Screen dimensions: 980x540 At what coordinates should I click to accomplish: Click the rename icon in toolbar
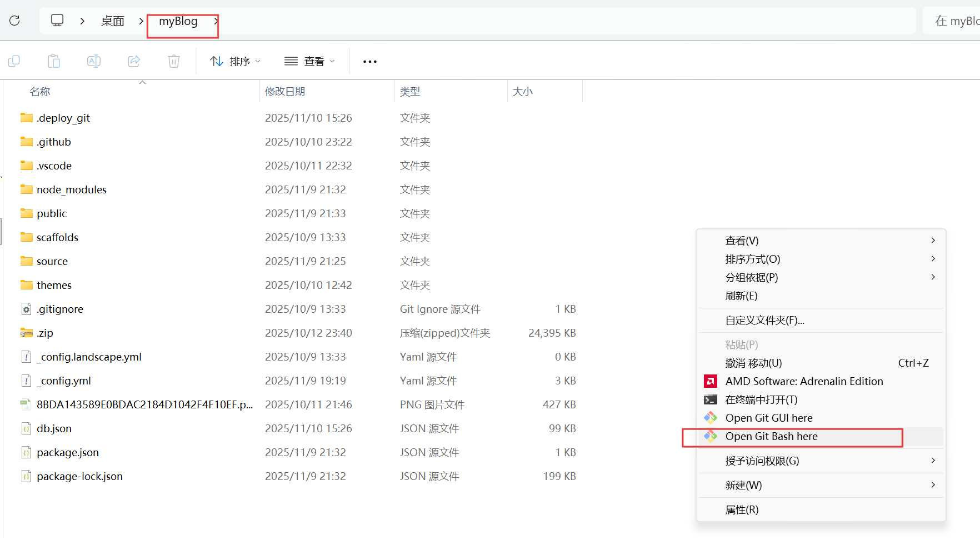(x=94, y=61)
